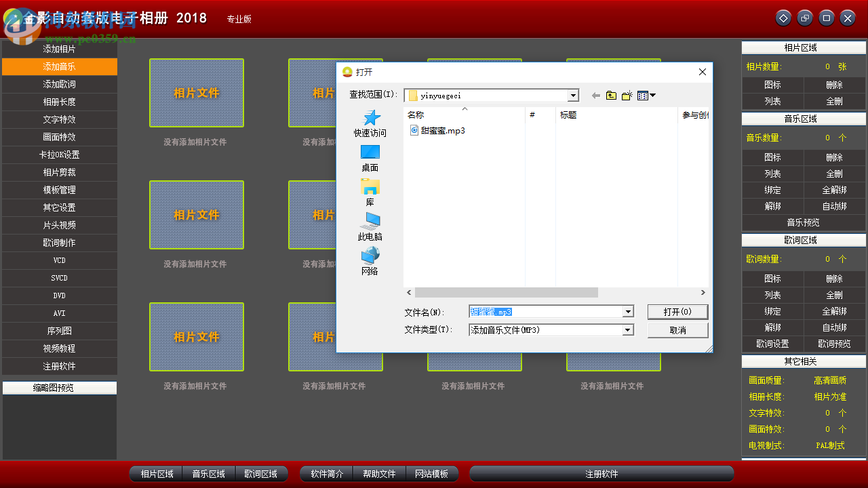
Task: Click the 缩略图预览 panel header
Action: point(60,388)
